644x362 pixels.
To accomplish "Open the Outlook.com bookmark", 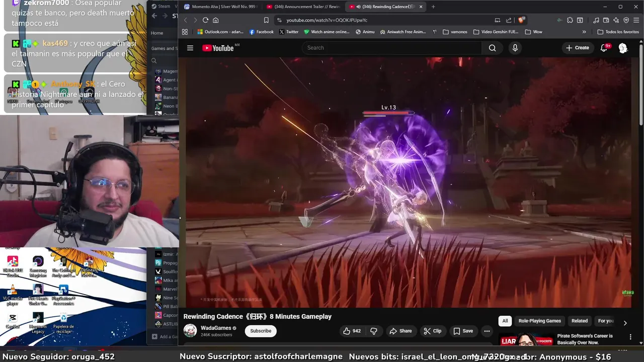I will coord(220,32).
